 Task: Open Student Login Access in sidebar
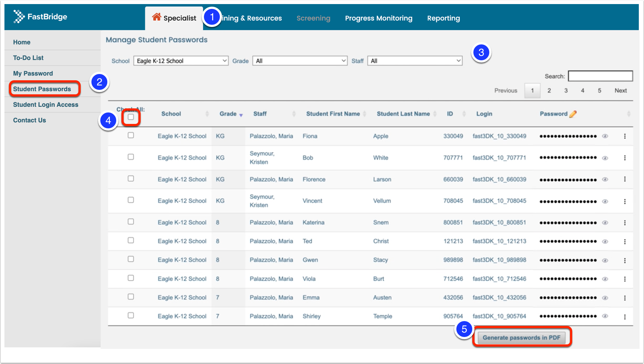click(46, 105)
